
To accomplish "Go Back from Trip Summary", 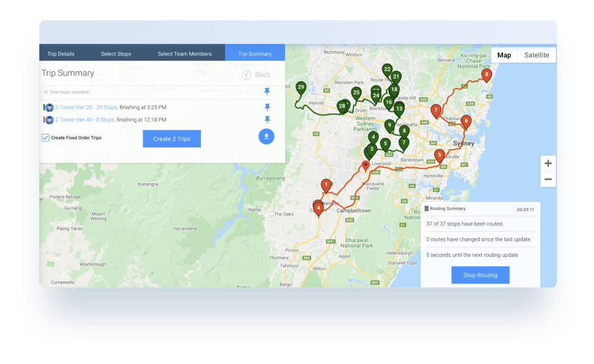I will pyautogui.click(x=256, y=75).
